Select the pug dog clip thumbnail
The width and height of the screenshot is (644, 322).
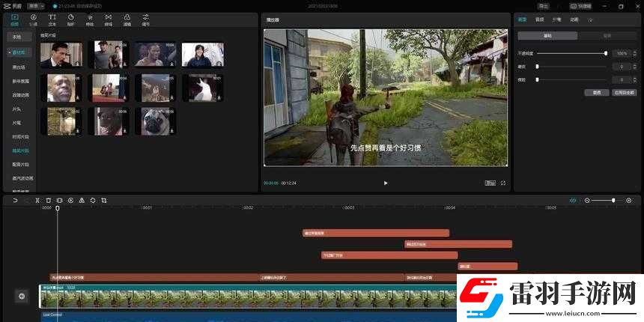click(x=156, y=121)
